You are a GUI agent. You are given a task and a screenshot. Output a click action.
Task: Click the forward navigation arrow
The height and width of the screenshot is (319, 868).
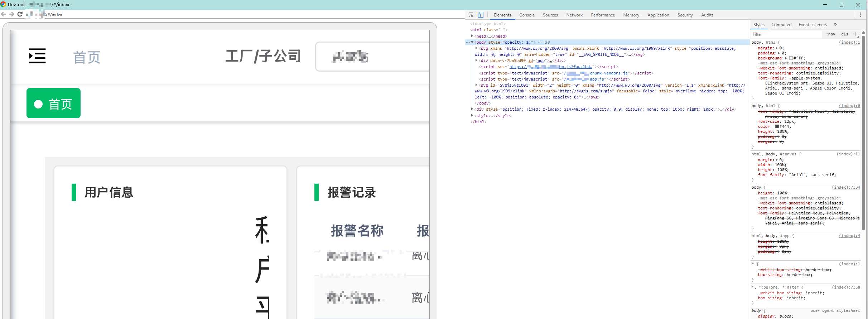11,14
